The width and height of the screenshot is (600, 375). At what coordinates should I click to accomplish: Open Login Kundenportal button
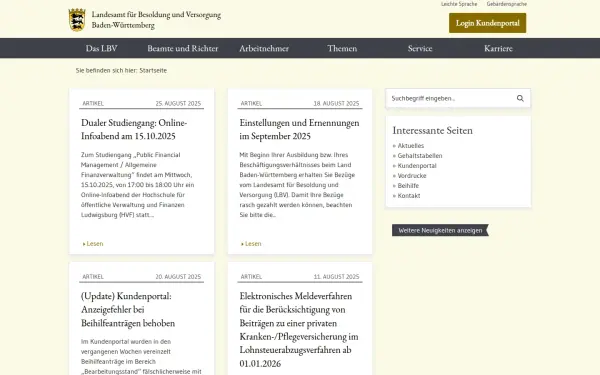click(488, 23)
